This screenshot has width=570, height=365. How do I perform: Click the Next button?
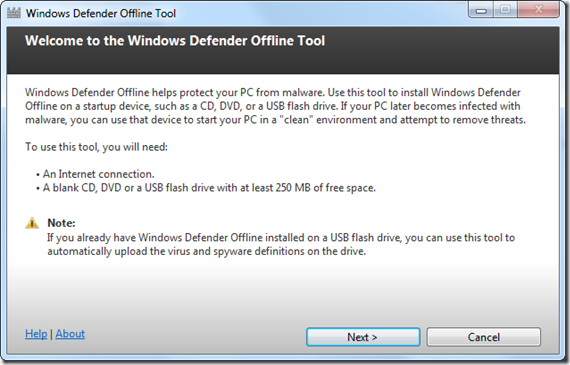click(x=363, y=337)
